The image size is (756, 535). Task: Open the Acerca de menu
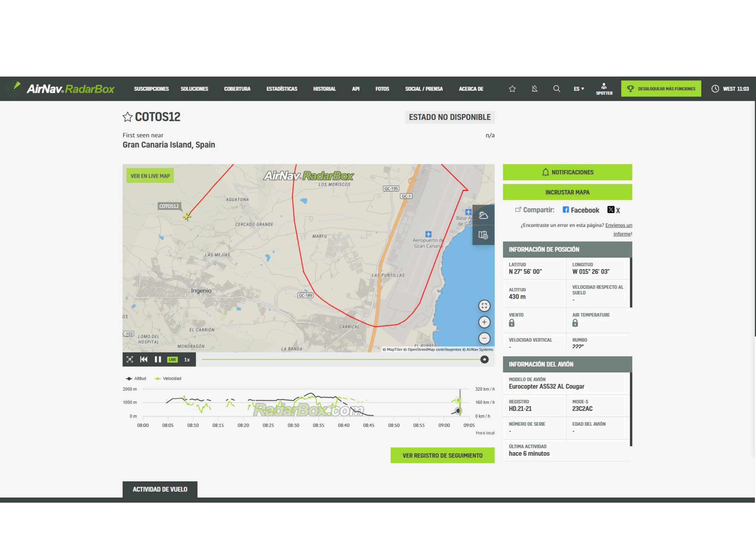click(x=471, y=89)
